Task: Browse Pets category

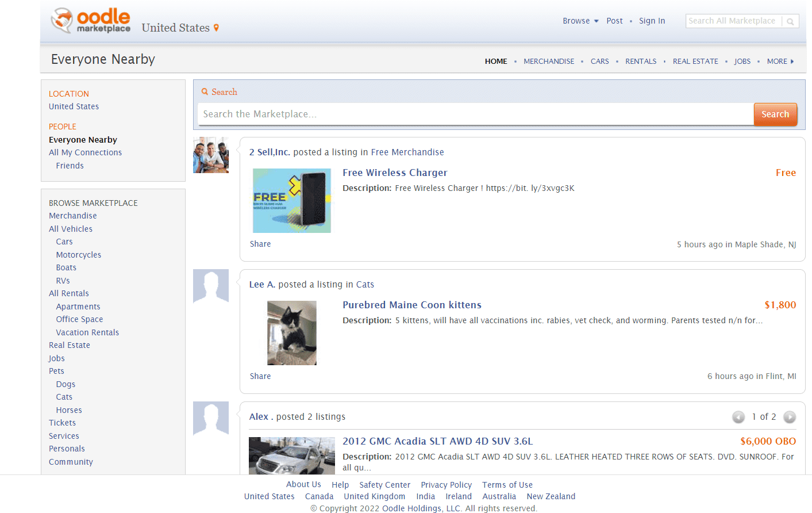Action: click(56, 371)
